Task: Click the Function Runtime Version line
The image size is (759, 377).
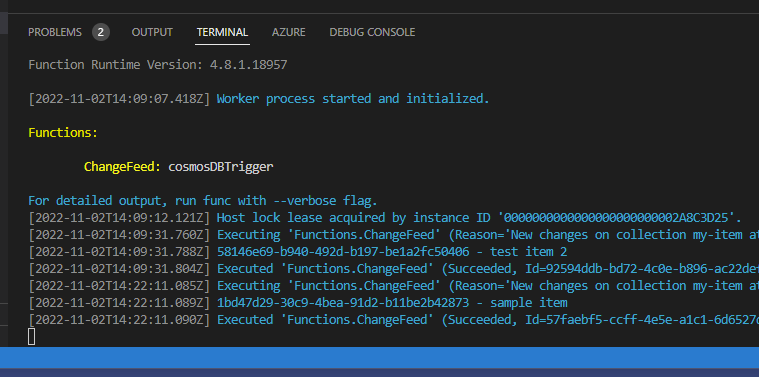Action: click(158, 65)
